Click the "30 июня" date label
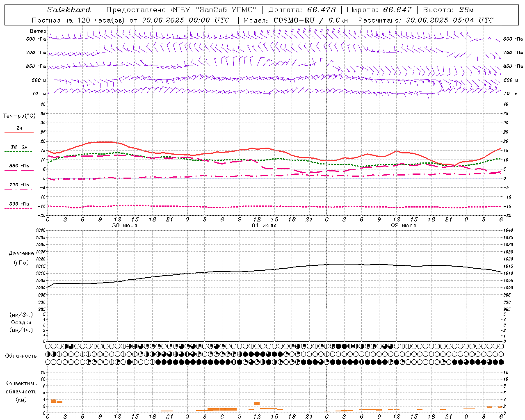Image resolution: width=525 pixels, height=420 pixels. click(x=125, y=226)
